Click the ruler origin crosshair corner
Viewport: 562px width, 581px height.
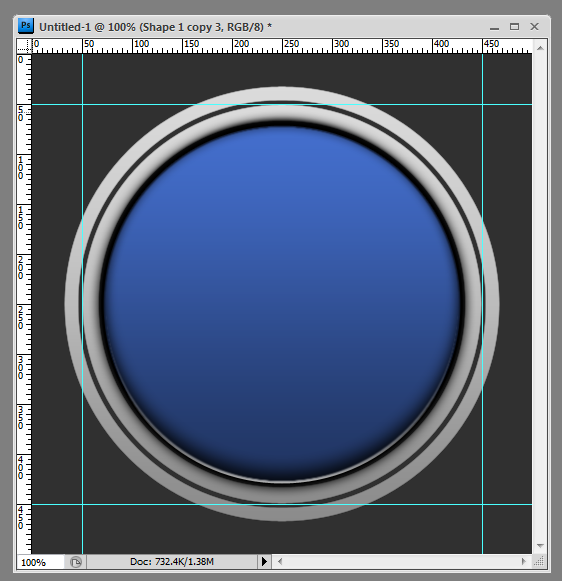click(x=24, y=46)
